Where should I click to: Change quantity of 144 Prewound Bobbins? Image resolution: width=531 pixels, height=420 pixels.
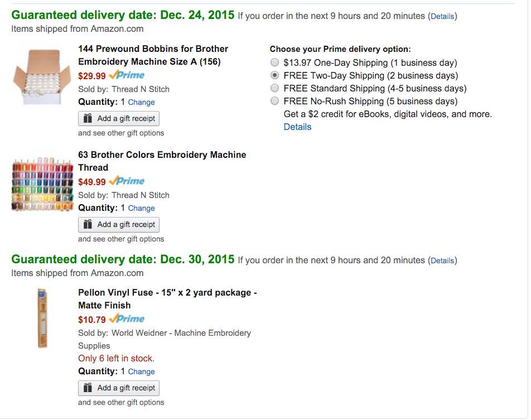(141, 103)
